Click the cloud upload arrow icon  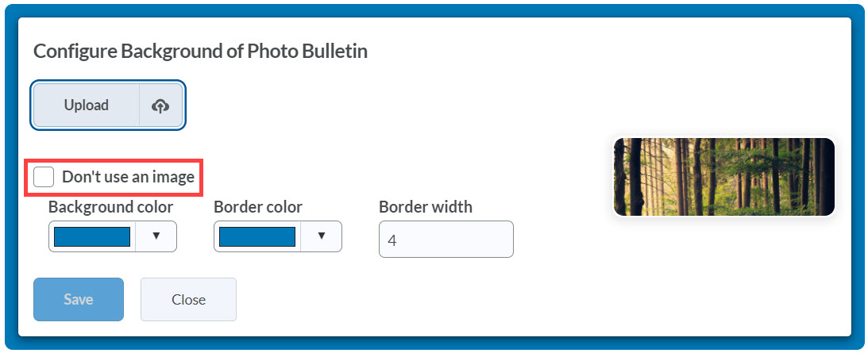click(x=160, y=106)
